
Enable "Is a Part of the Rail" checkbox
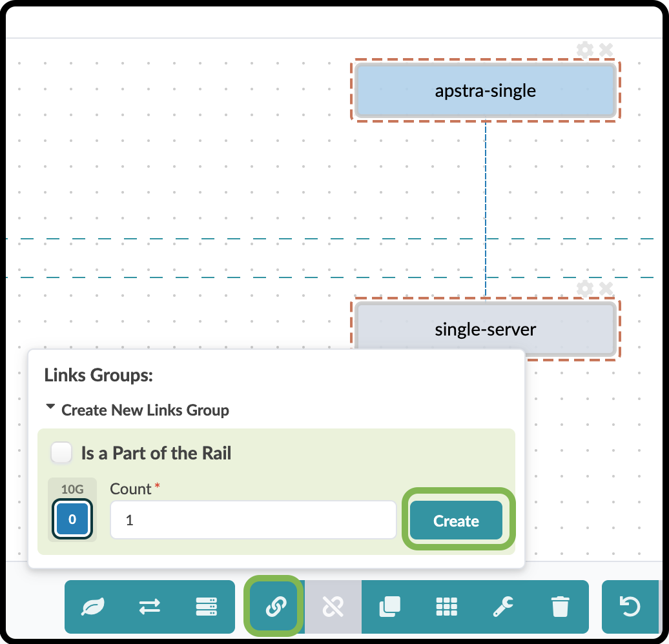(x=61, y=452)
